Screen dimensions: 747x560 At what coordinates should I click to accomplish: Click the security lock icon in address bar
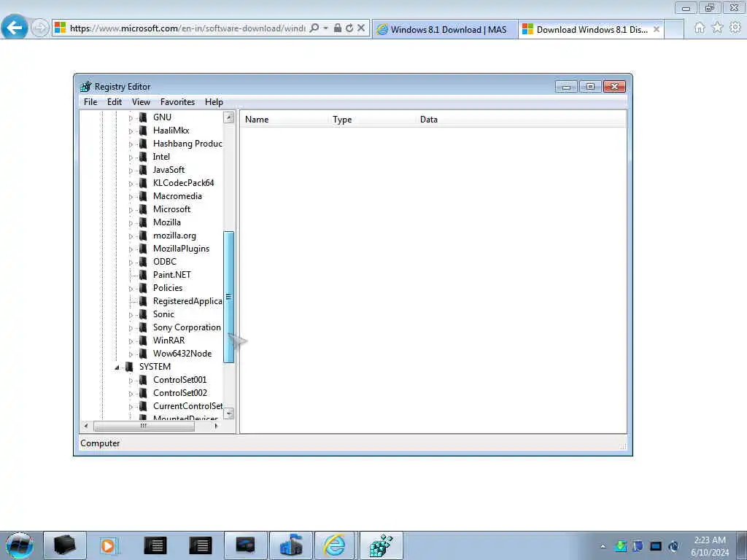point(337,28)
